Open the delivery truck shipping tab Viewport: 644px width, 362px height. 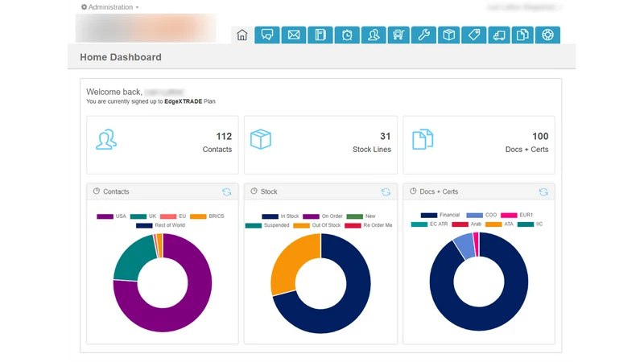(499, 35)
